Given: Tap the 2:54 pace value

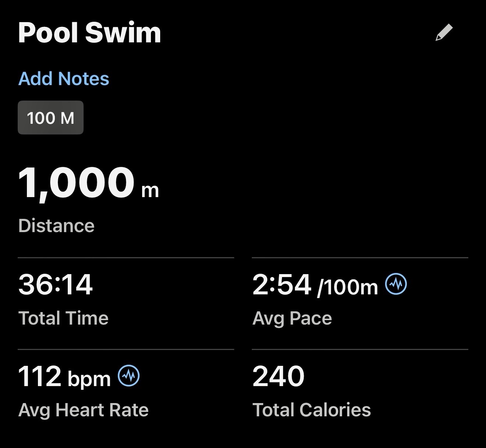Looking at the screenshot, I should pos(282,285).
